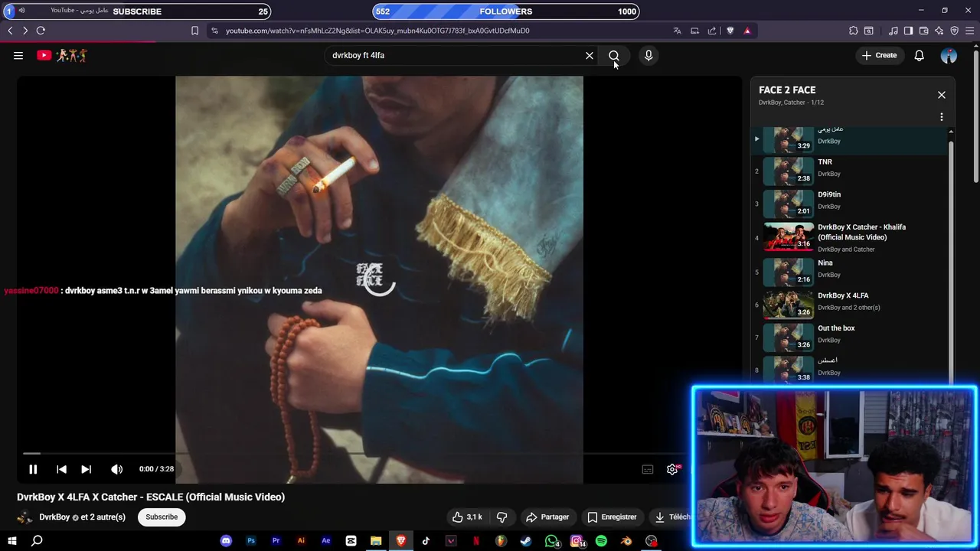Open YouTube notifications bell

coord(920,55)
